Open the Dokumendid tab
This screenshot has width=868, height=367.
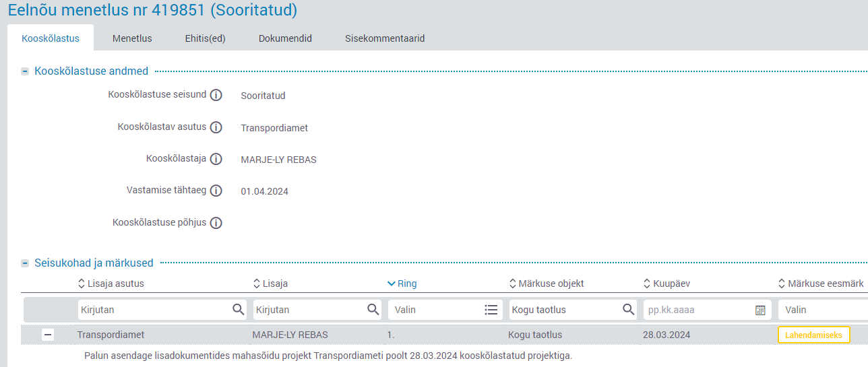pyautogui.click(x=285, y=38)
